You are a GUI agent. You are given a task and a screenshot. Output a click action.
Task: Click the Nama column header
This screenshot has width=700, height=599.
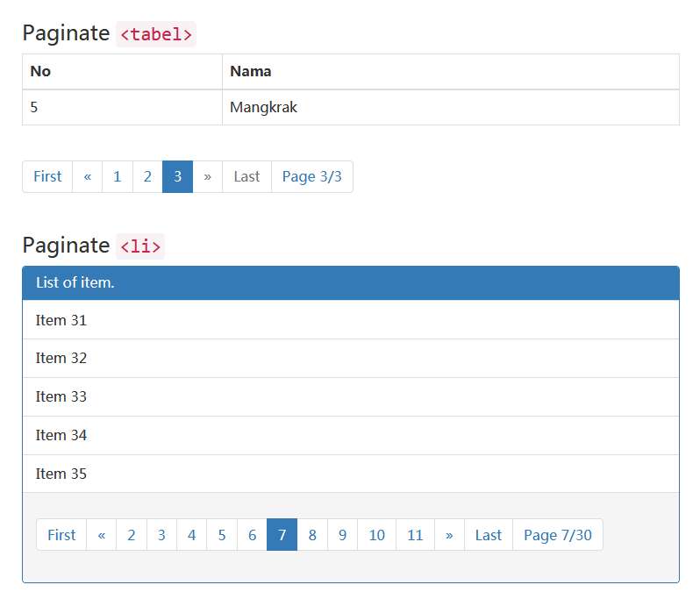251,71
